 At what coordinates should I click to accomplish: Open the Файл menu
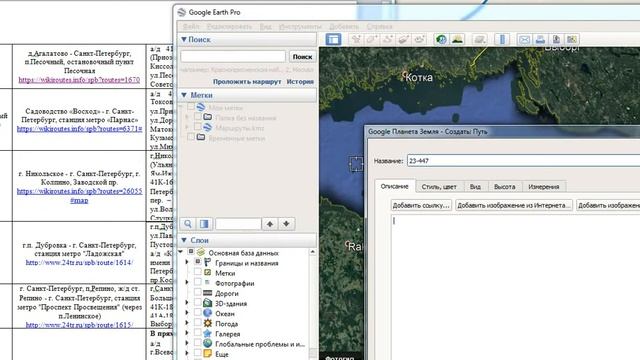[x=191, y=27]
